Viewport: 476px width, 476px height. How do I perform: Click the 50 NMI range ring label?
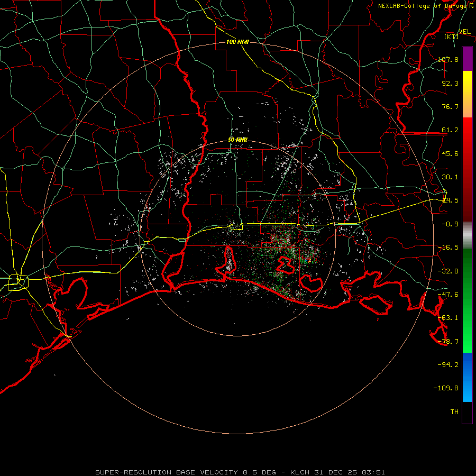237,140
